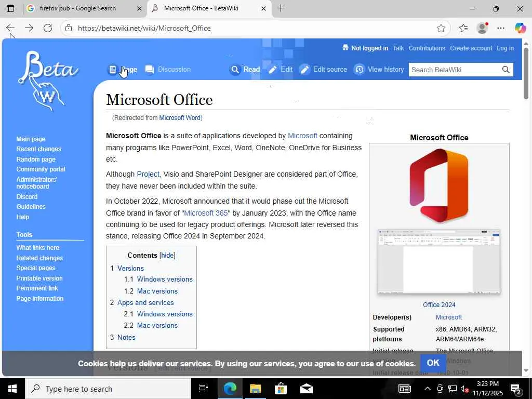The width and height of the screenshot is (532, 399).
Task: Click the Edit source tab
Action: tap(323, 70)
